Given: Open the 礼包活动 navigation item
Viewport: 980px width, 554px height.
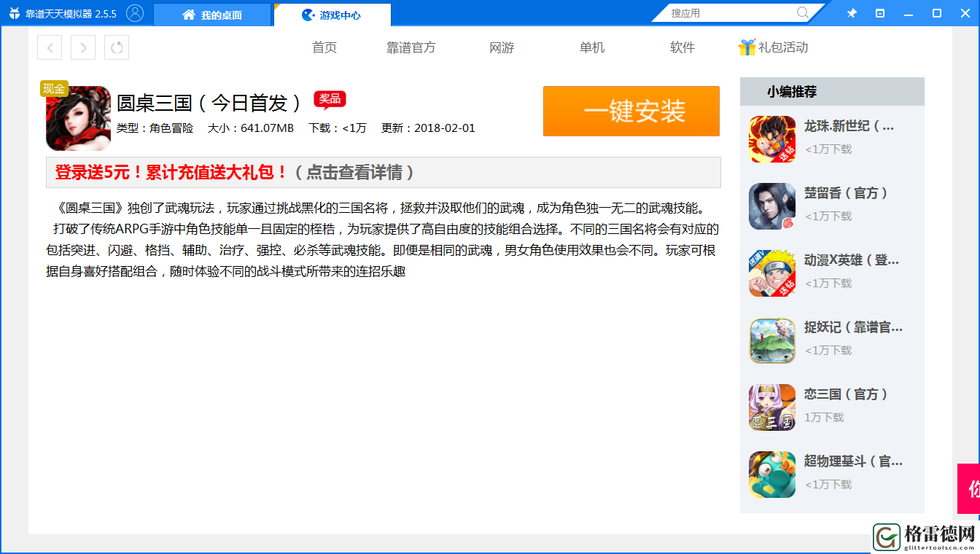Looking at the screenshot, I should pos(783,47).
